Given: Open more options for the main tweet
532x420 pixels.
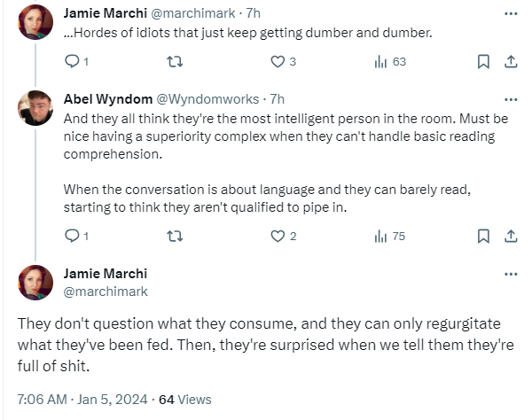Looking at the screenshot, I should (511, 274).
